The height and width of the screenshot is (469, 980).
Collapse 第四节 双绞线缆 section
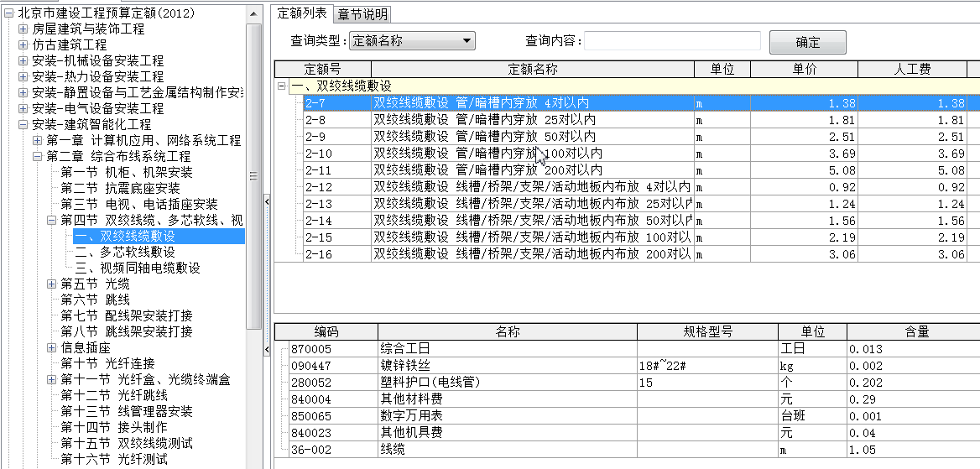51,220
